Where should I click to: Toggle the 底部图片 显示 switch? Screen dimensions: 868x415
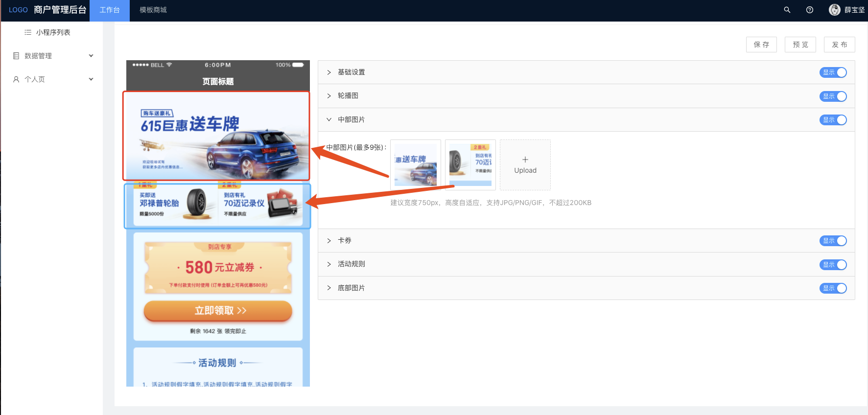click(833, 288)
